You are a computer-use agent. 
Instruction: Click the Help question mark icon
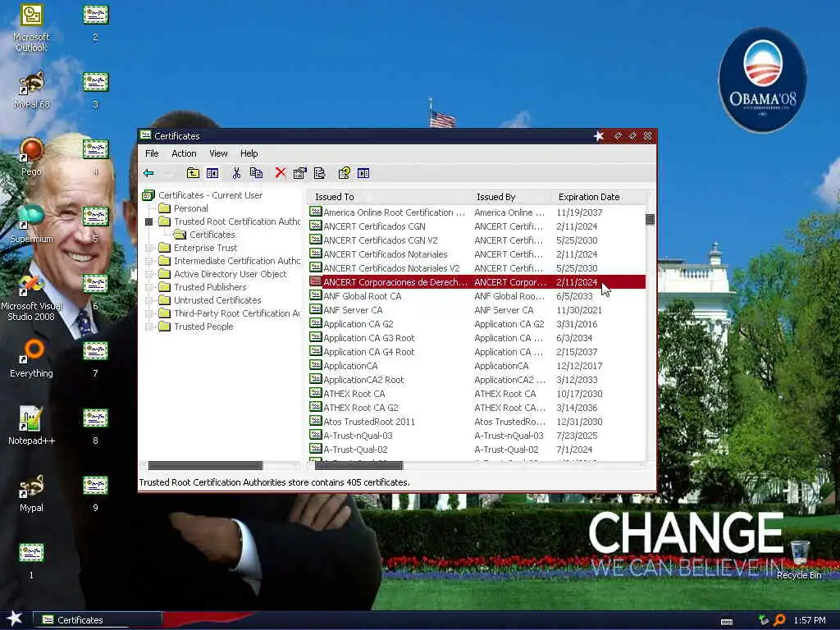[x=344, y=173]
